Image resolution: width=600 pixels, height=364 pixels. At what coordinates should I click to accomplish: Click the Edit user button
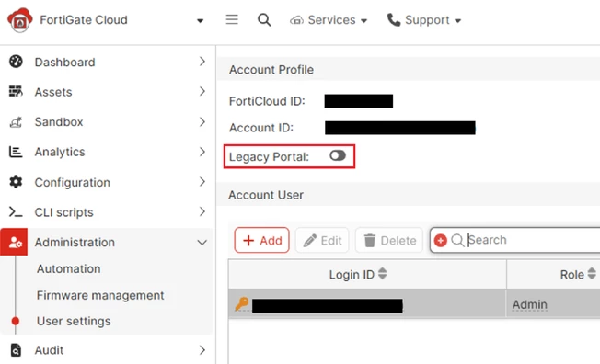tap(322, 240)
